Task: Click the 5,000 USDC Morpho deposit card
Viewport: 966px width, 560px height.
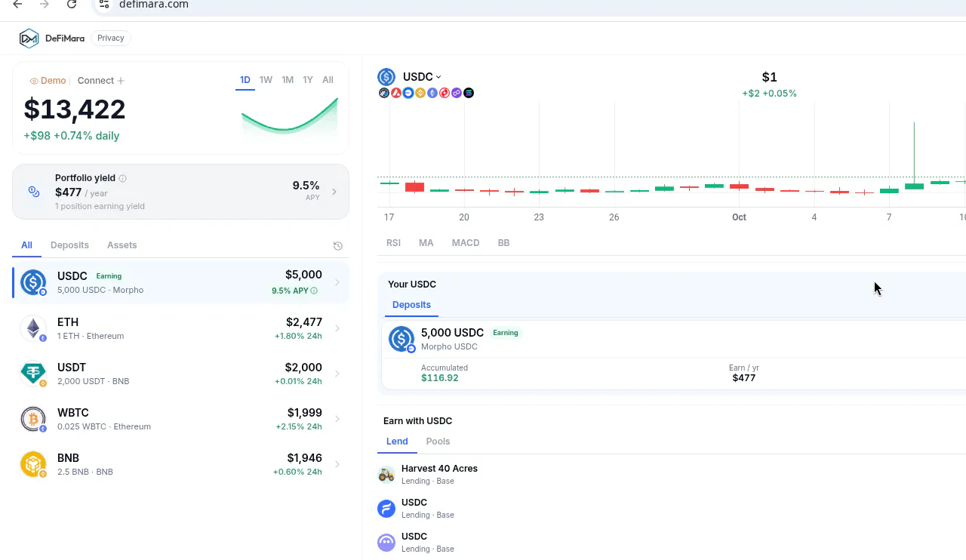Action: pos(674,355)
